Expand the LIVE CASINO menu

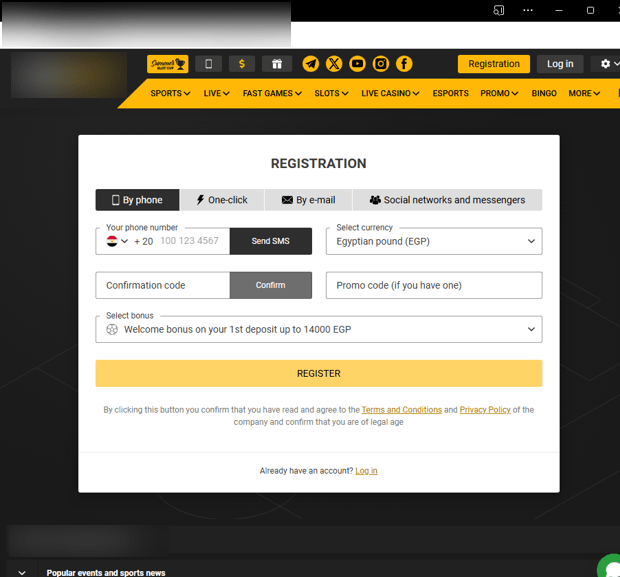[390, 94]
